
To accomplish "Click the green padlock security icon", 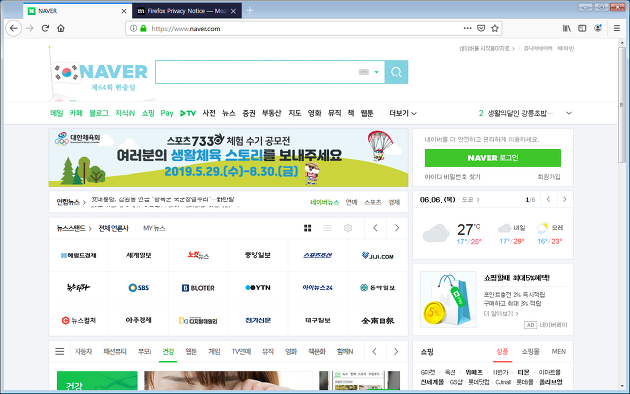I will click(143, 29).
